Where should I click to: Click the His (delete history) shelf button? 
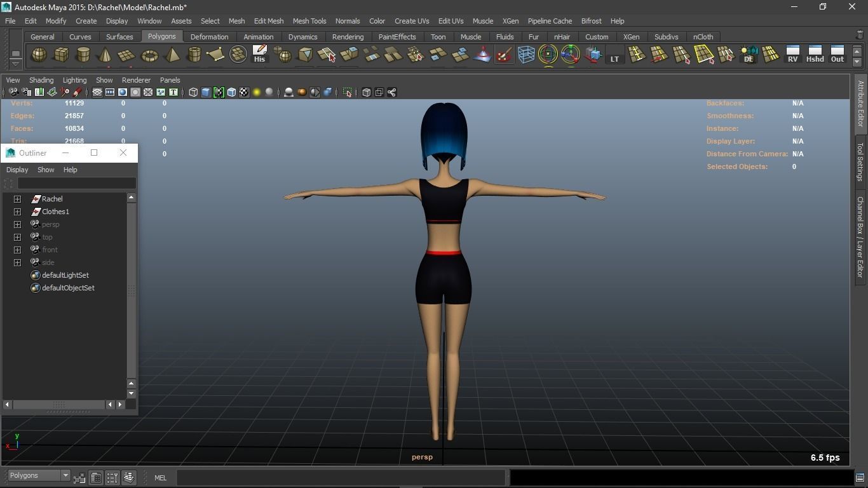(x=259, y=54)
